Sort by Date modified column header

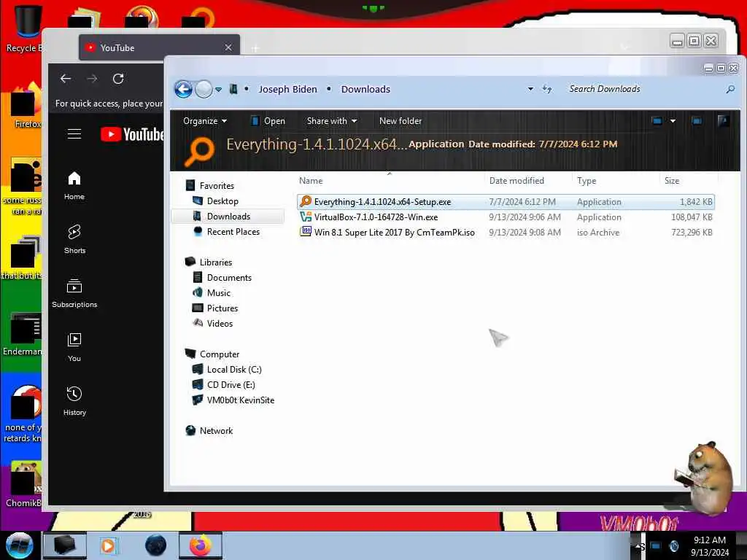[x=528, y=181]
